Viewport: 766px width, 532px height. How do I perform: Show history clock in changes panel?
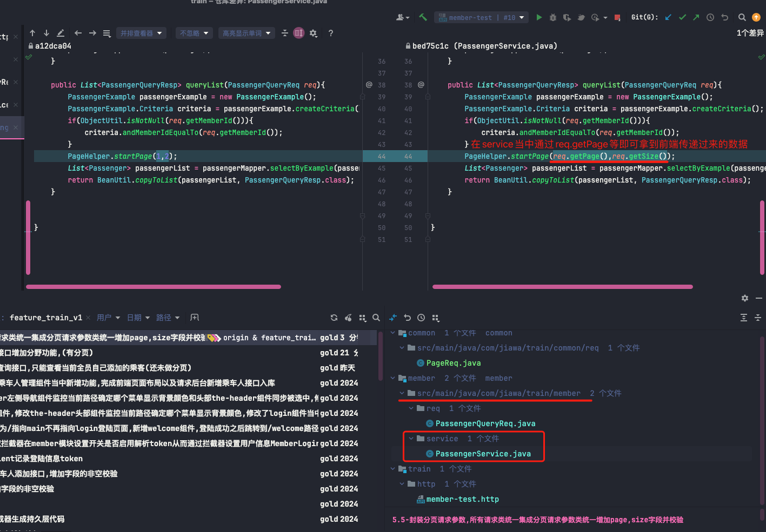click(421, 318)
